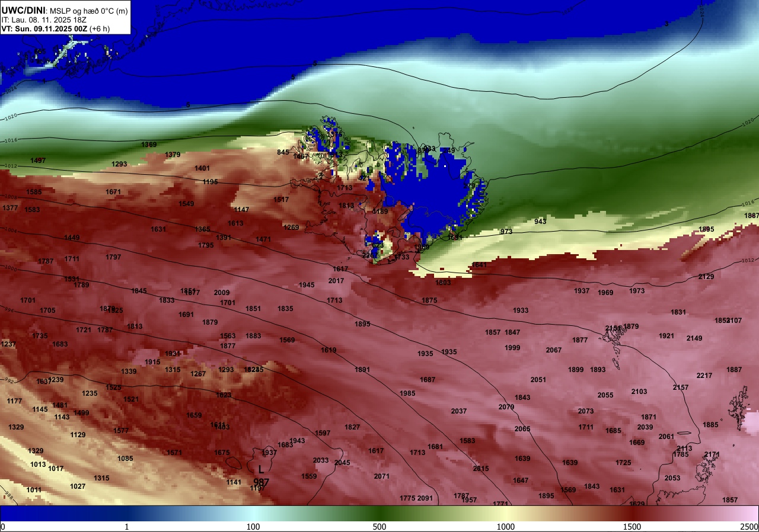This screenshot has width=759, height=532.
Task: Click the map value 2149
Action: click(694, 338)
